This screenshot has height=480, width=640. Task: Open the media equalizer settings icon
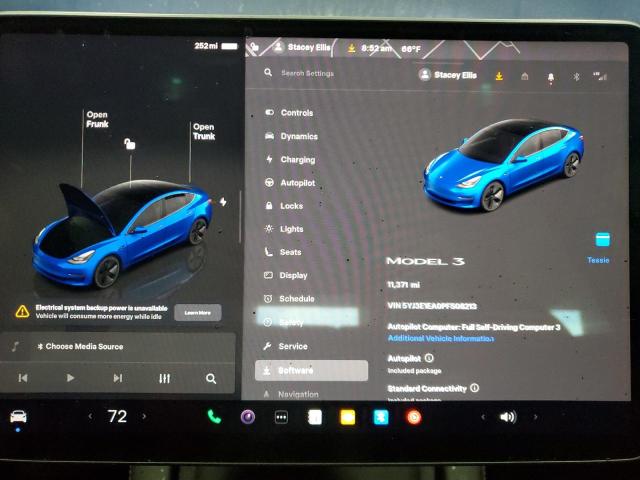pyautogui.click(x=165, y=378)
